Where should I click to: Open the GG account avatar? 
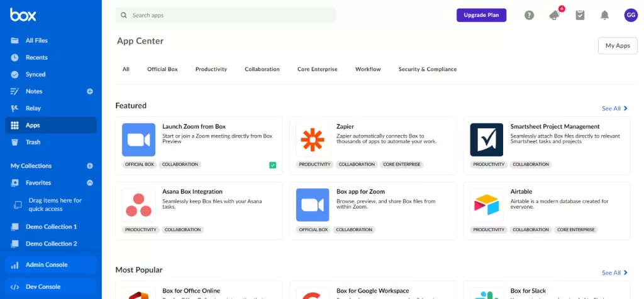(x=631, y=15)
